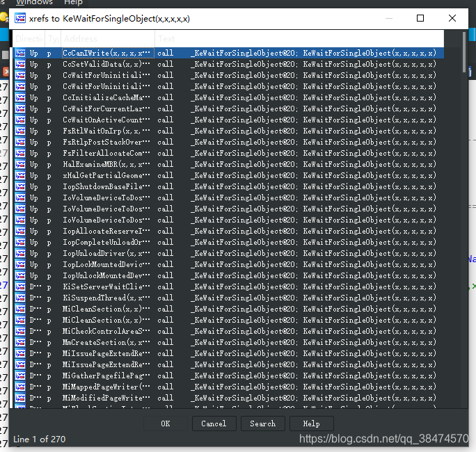The height and width of the screenshot is (452, 476).
Task: Select the IopUnloadDriver xref row icon
Action: 20,253
